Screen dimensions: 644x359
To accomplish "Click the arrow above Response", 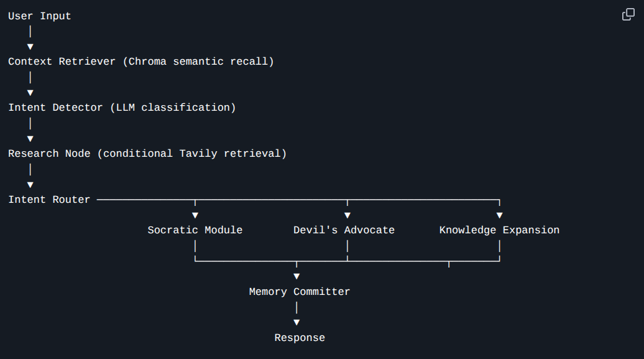I will (x=297, y=322).
